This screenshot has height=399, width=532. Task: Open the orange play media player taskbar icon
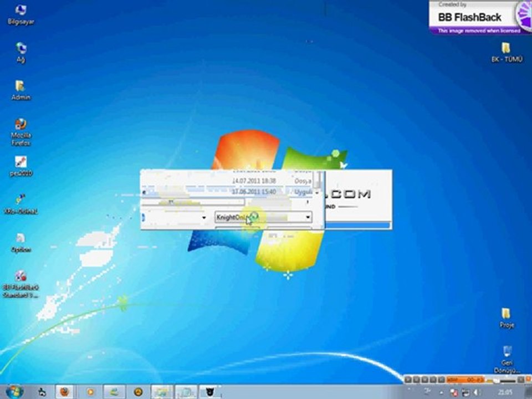pyautogui.click(x=90, y=392)
